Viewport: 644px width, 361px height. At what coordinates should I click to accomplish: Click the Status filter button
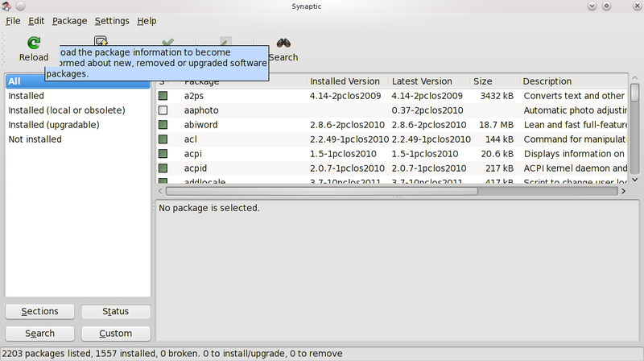click(x=115, y=311)
